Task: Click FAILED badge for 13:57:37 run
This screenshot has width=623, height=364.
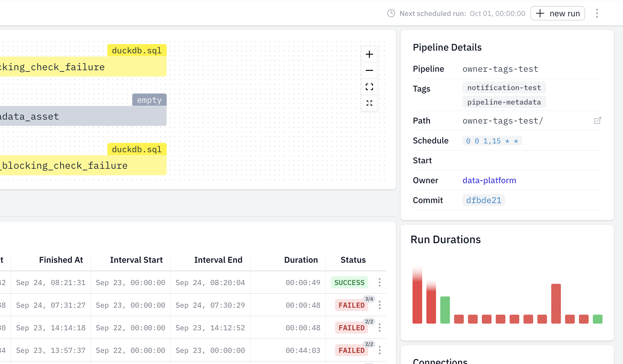Action: [352, 350]
